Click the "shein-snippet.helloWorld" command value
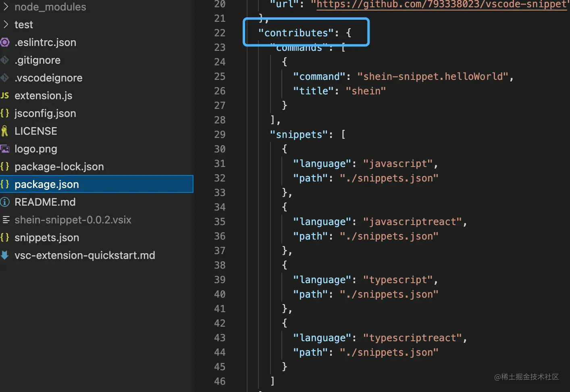The height and width of the screenshot is (392, 570). (433, 76)
